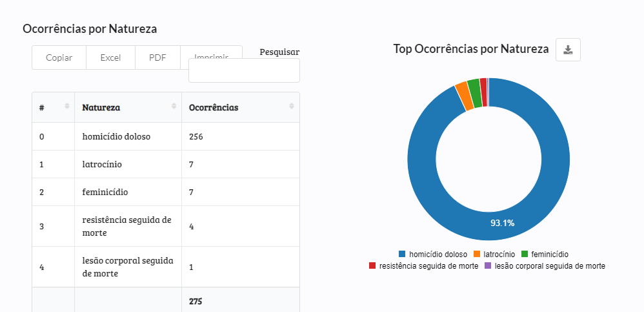The image size is (644, 312).
Task: Sort table by Natureza column arrows
Action: (174, 107)
